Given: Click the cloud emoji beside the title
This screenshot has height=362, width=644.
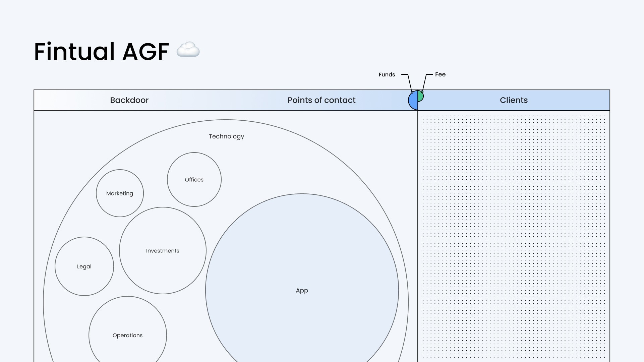Looking at the screenshot, I should click(x=188, y=50).
